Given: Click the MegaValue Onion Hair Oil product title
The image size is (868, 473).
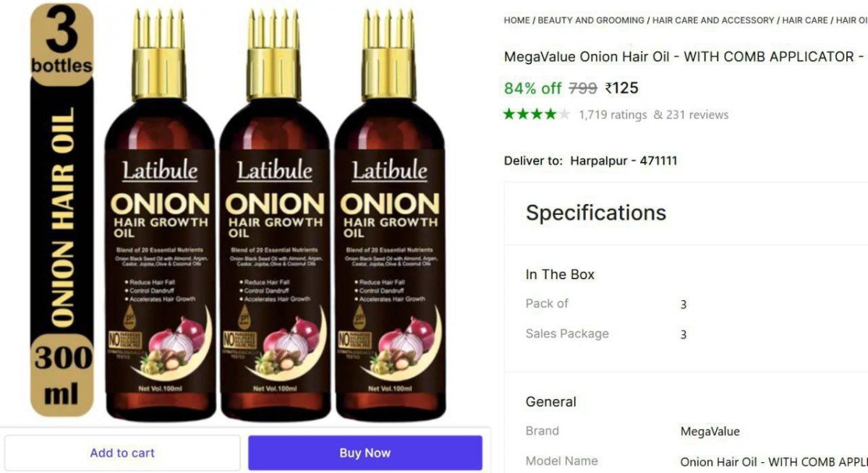Looking at the screenshot, I should pos(685,56).
